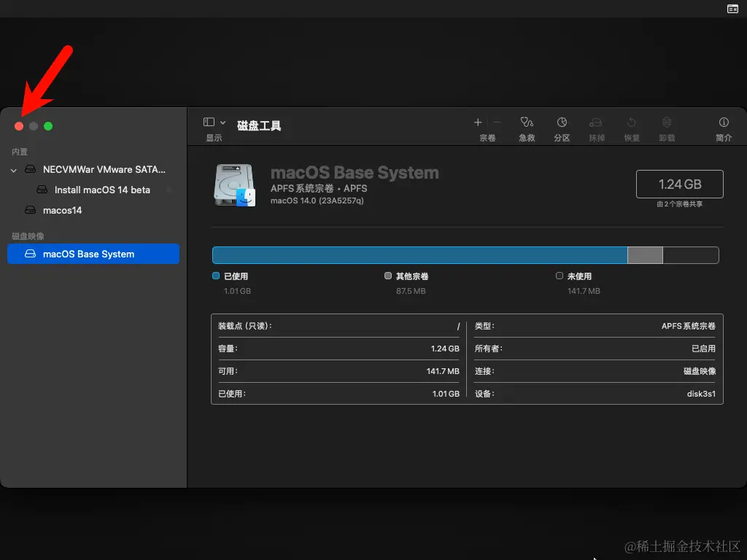Screen dimensions: 747x560
Task: Click the disk3s1 device value
Action: 701,394
